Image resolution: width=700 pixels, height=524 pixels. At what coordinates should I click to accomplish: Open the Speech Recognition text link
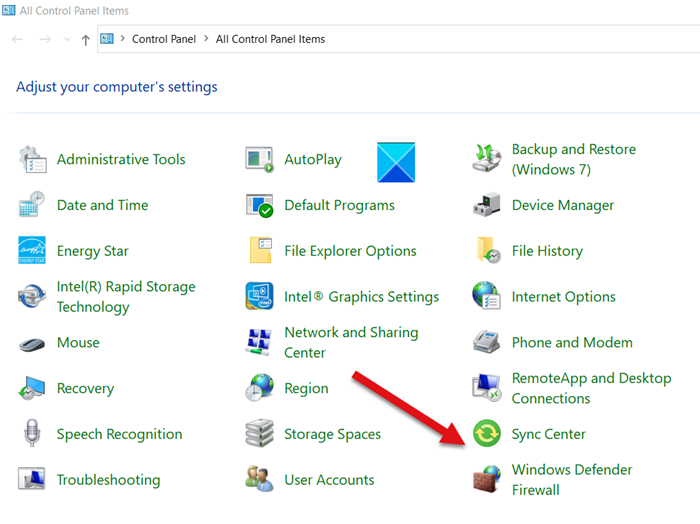point(119,434)
